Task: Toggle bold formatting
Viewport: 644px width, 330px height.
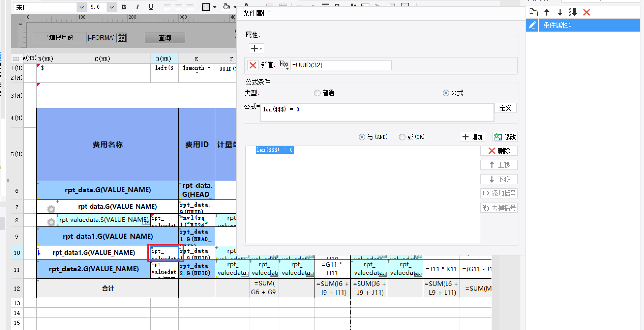Action: [124, 7]
